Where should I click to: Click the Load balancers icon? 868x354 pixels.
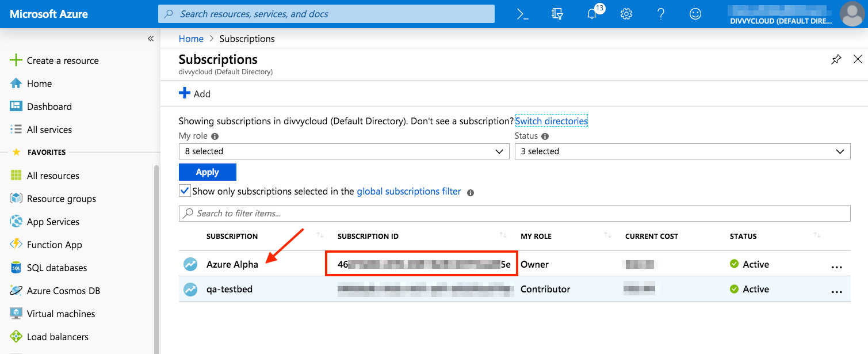pyautogui.click(x=16, y=337)
